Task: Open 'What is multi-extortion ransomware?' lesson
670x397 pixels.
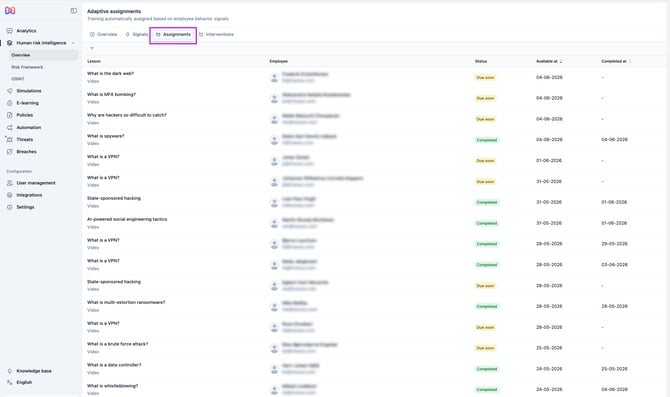Action: point(126,303)
